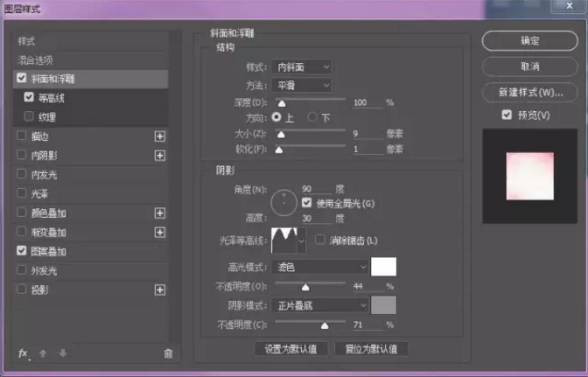Select direction 上 radio button
This screenshot has width=588, height=377.
tap(276, 117)
